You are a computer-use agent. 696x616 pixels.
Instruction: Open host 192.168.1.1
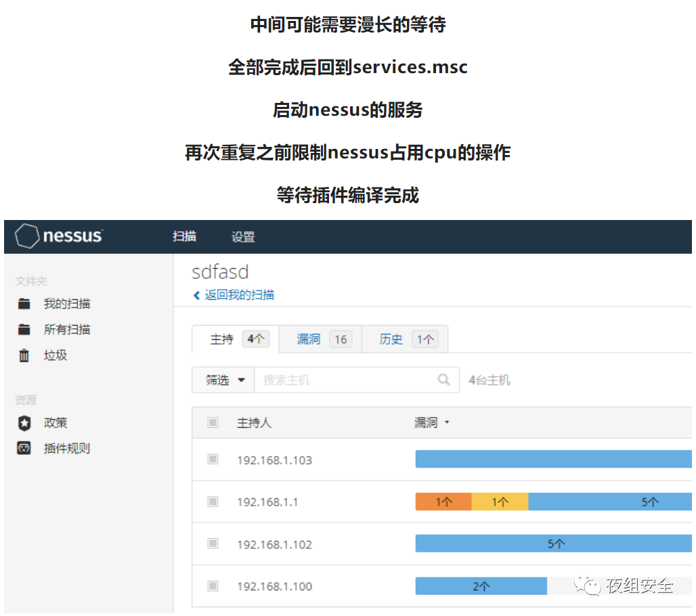tap(267, 502)
